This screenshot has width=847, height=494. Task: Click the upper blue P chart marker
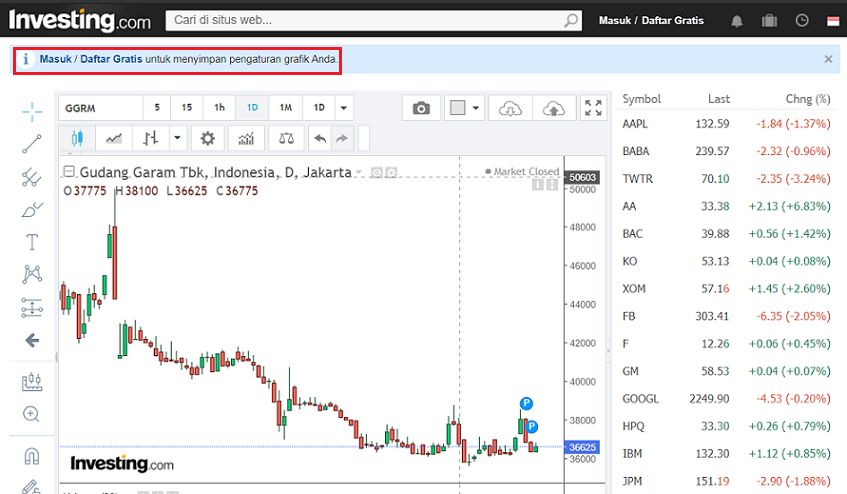526,403
